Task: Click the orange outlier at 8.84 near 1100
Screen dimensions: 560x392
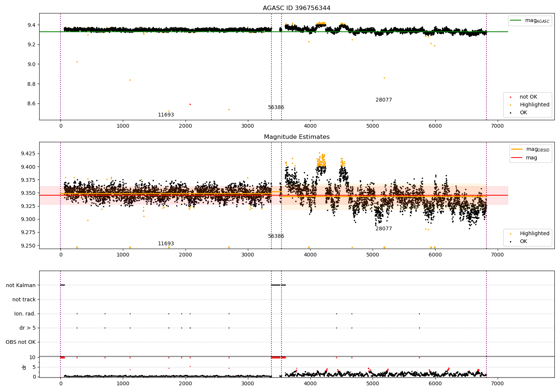Action: [x=130, y=80]
